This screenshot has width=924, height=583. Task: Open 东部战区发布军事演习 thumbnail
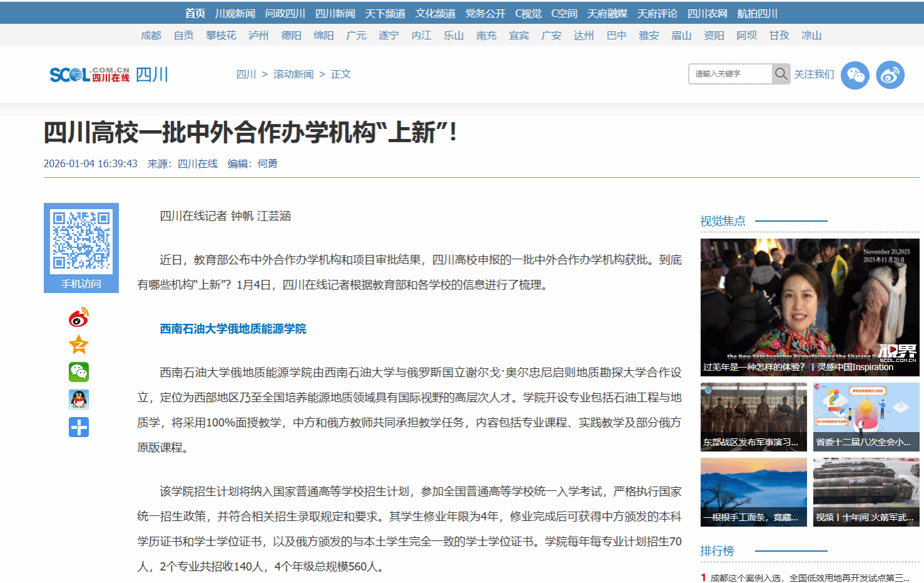tap(753, 416)
